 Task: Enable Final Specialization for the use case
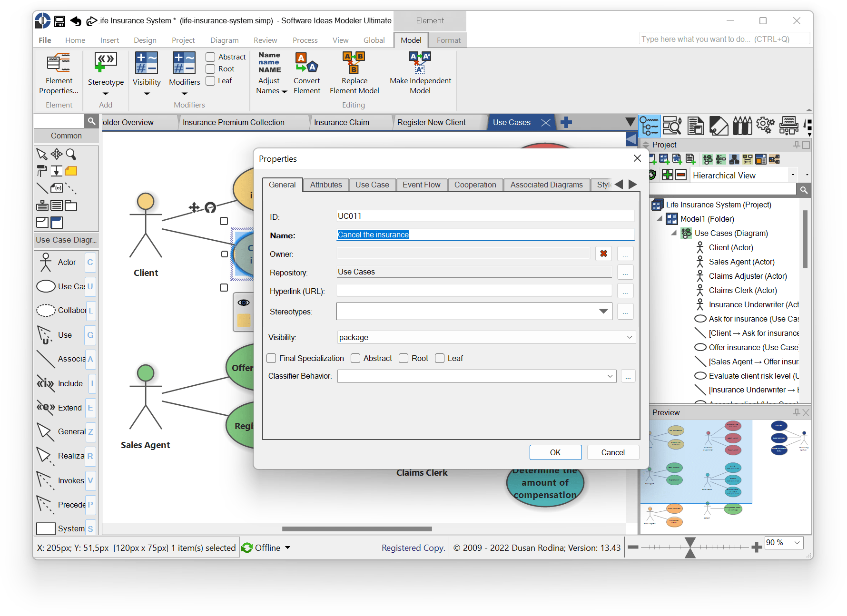271,358
